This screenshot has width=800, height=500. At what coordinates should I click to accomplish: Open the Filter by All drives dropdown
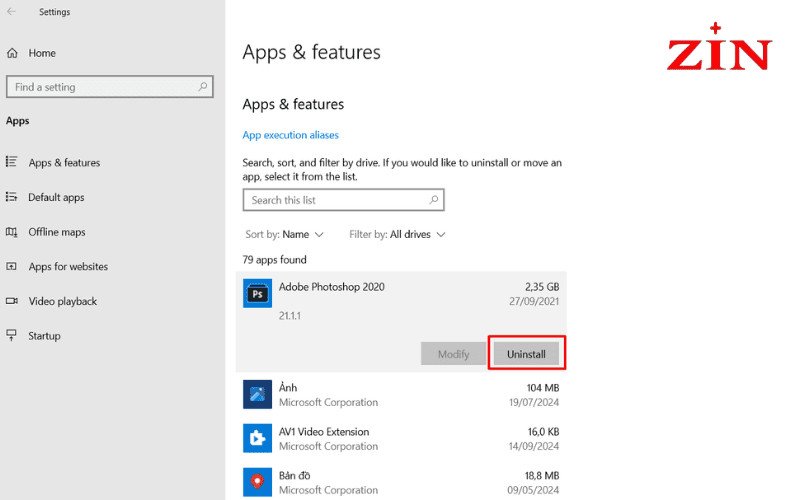point(397,235)
